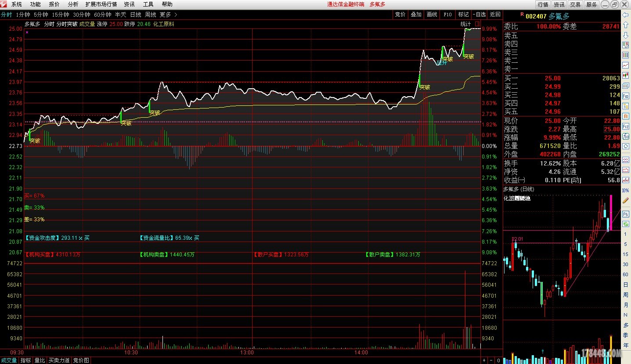631x364 pixels.
Task: Click the 买一 price 25.00 row
Action: point(562,78)
